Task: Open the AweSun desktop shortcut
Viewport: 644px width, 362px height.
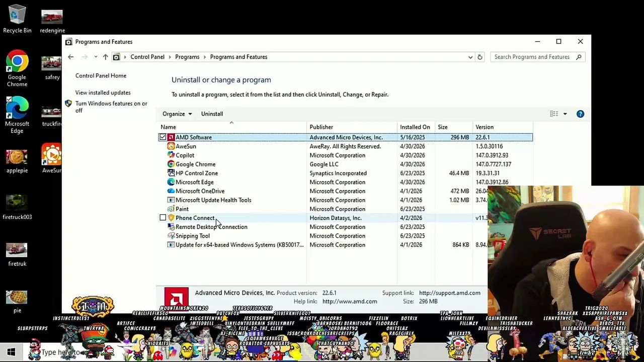Action: 51,158
